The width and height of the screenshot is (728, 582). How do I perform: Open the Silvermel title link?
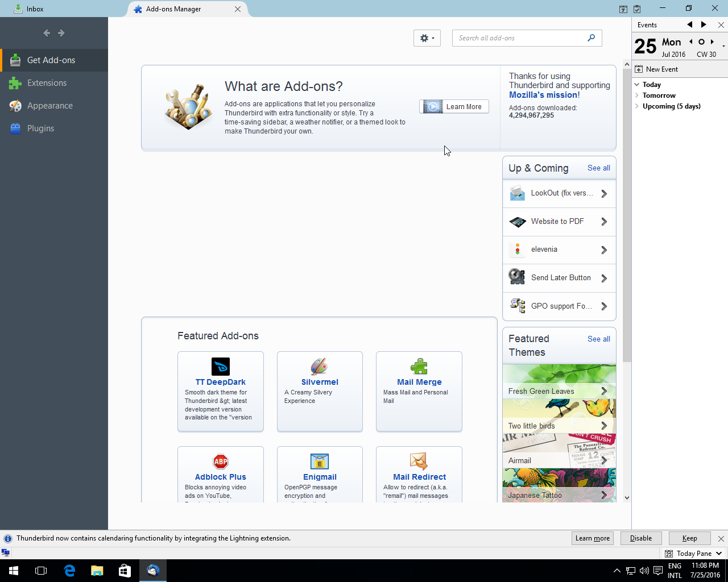(320, 383)
